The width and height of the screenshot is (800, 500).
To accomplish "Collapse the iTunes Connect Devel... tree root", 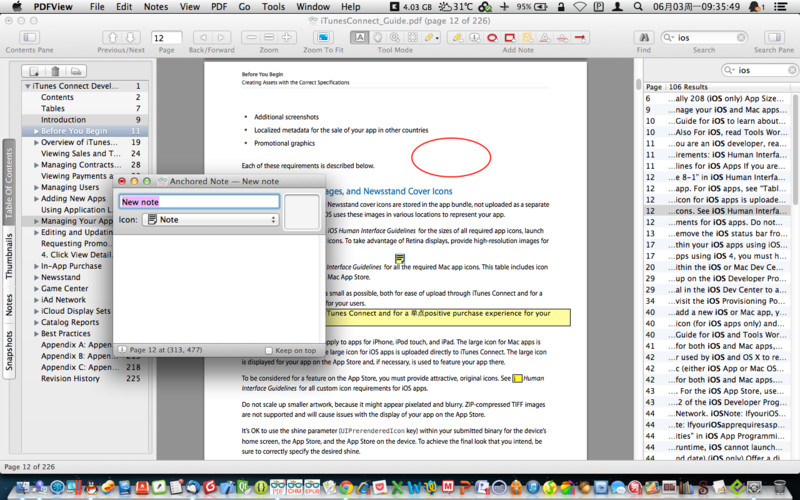I will (28, 86).
